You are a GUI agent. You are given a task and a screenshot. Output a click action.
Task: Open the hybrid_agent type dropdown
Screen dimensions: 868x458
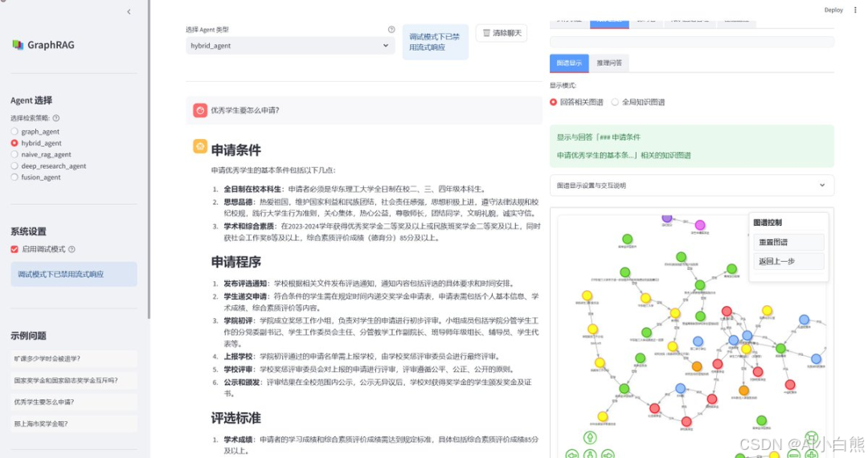(x=290, y=46)
